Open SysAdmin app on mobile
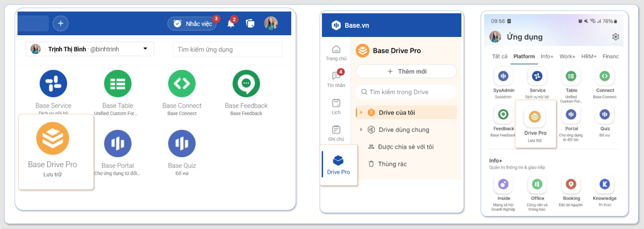644x229 pixels. tap(503, 76)
